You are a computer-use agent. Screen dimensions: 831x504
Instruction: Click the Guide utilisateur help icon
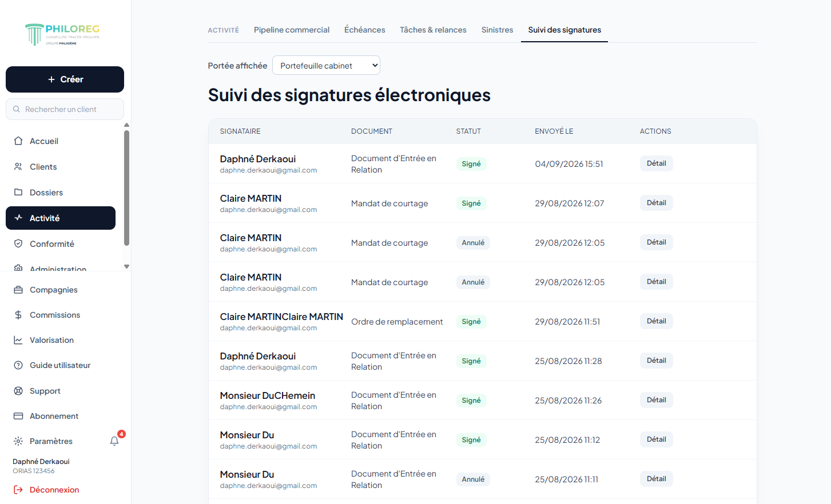(18, 365)
